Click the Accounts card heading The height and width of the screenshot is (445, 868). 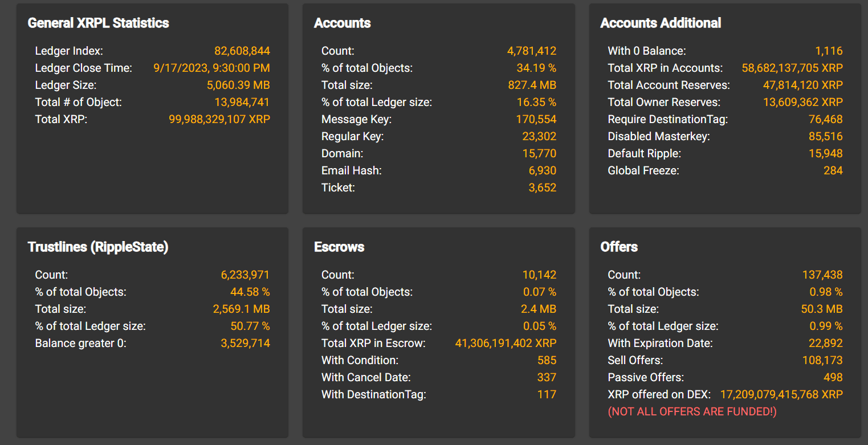point(343,23)
